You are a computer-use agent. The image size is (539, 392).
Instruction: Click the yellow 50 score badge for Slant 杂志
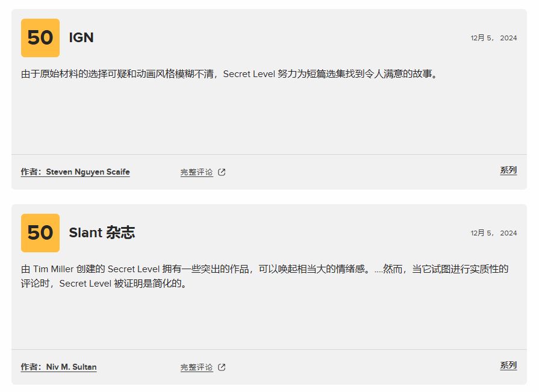(x=40, y=233)
